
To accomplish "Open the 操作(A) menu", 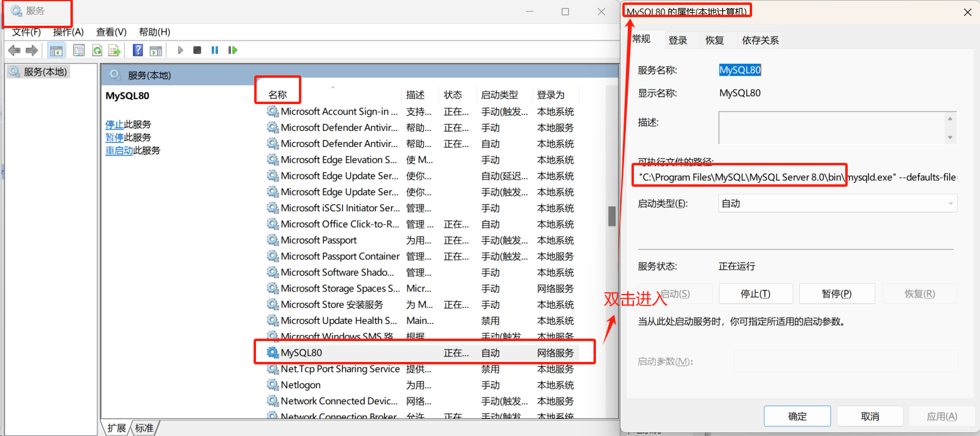I will pos(69,32).
